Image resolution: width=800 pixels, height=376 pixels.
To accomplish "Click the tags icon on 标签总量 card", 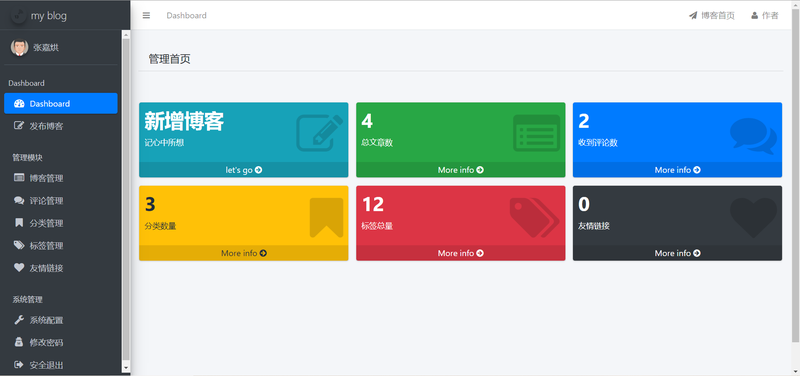I will coord(535,217).
